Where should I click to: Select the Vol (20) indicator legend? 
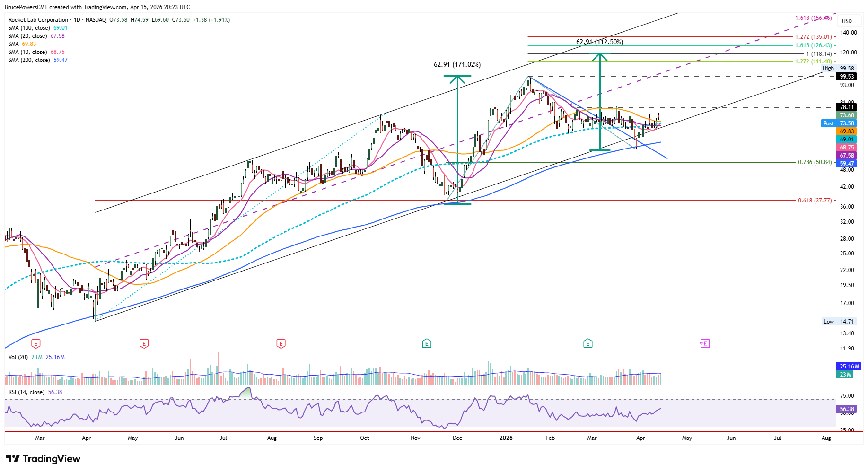36,357
